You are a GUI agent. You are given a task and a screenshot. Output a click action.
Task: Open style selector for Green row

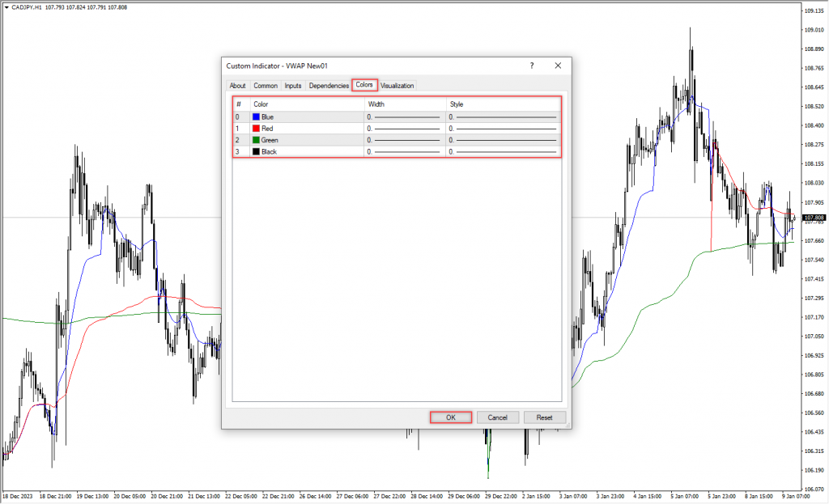click(504, 140)
